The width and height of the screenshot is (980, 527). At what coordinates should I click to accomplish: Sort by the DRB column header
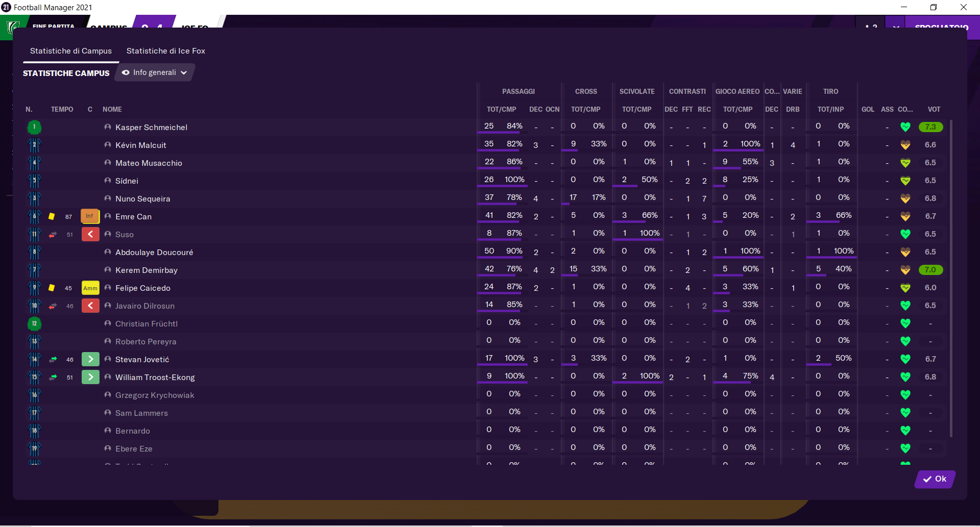(x=793, y=109)
